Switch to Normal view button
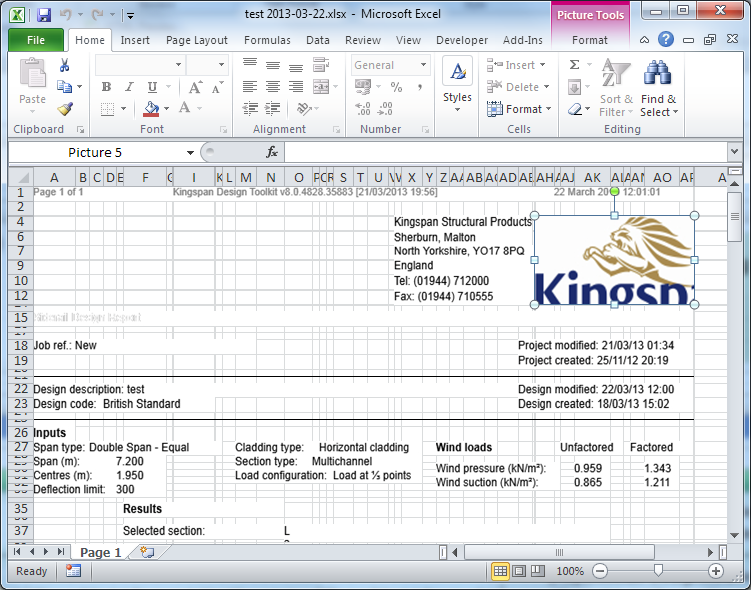The height and width of the screenshot is (590, 751). [500, 571]
